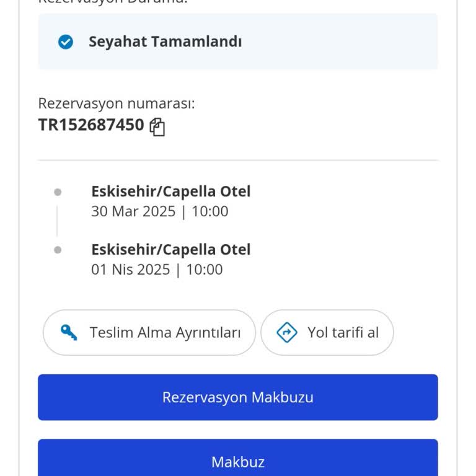Click the directions arrow icon
The image size is (476, 476).
pyautogui.click(x=286, y=333)
